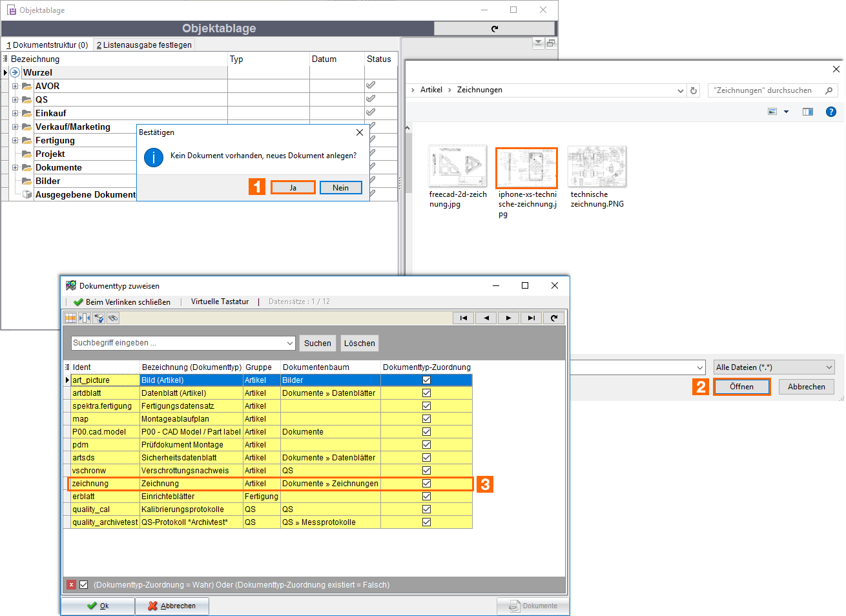846x616 pixels.
Task: Reload records in Dokumenttyp zuweisen toolbar
Action: point(554,318)
